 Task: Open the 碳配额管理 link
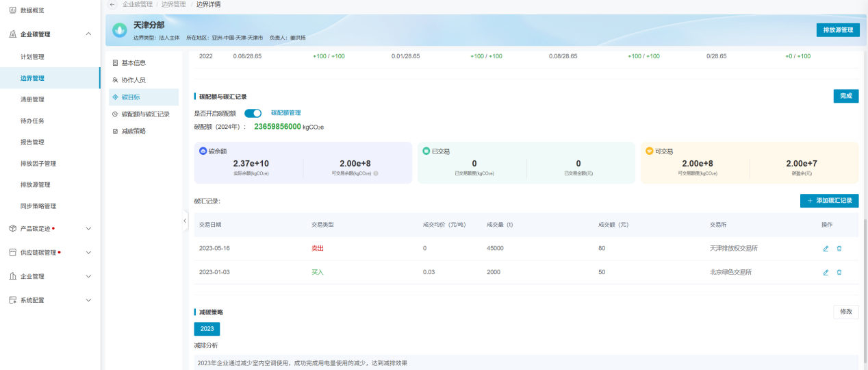click(x=285, y=113)
